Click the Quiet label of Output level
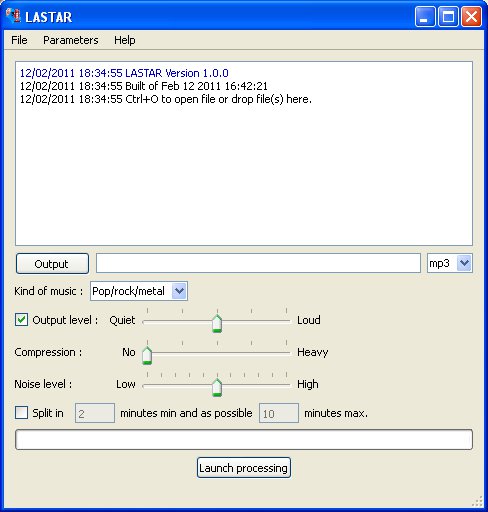Screen dimensions: 488x512 122,320
